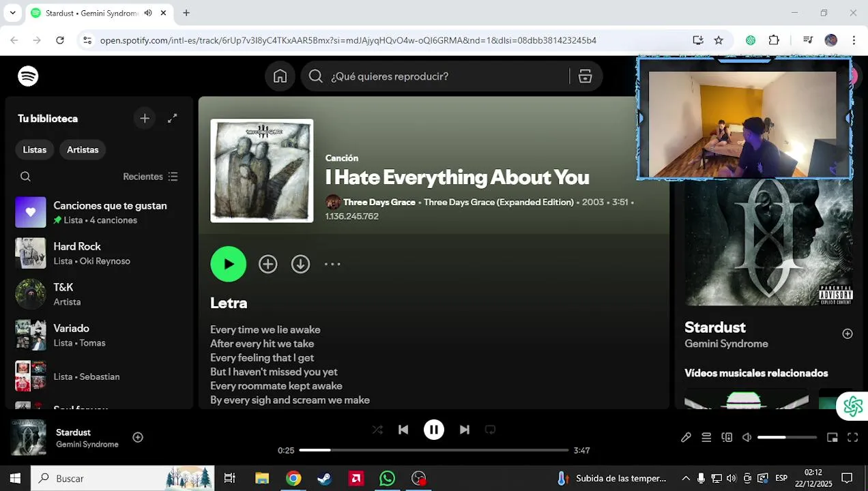Toggle repeat mode
Viewport: 868px width, 491px height.
(490, 430)
